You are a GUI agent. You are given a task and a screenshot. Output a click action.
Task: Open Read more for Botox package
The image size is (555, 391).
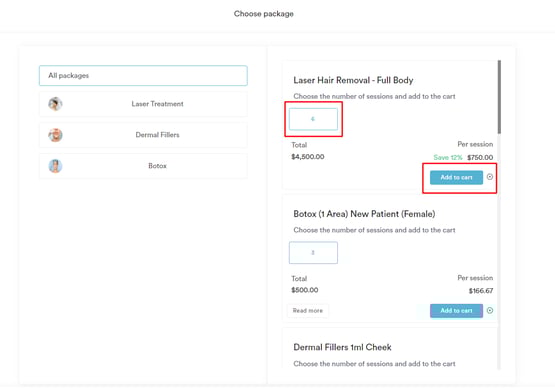click(308, 311)
